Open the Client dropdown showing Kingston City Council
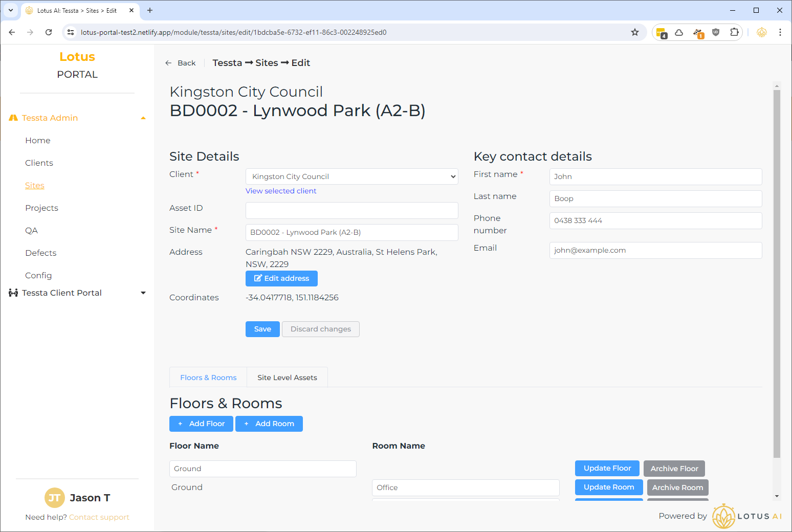Screen dimensions: 792x532 click(351, 176)
